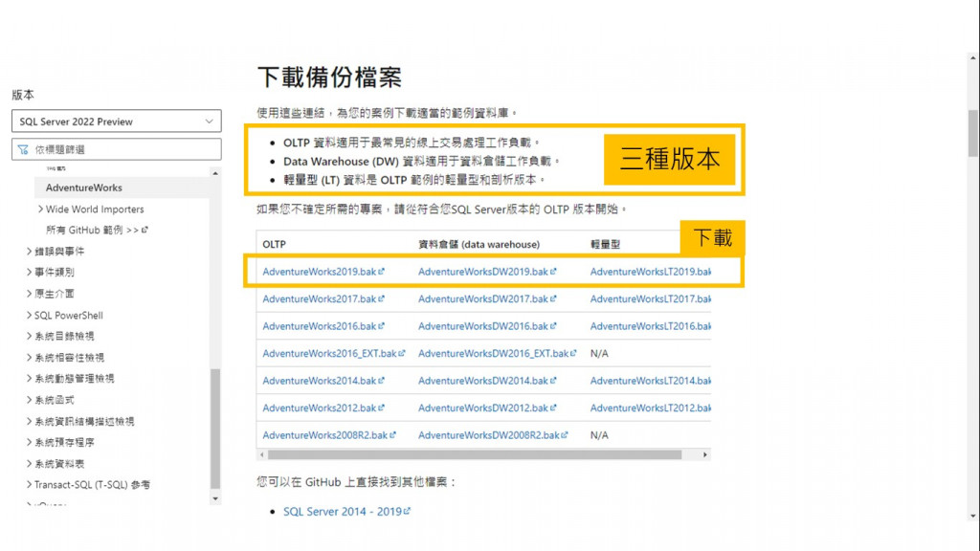The height and width of the screenshot is (551, 980).
Task: Expand the 事件類別 tree node
Action: [x=29, y=272]
